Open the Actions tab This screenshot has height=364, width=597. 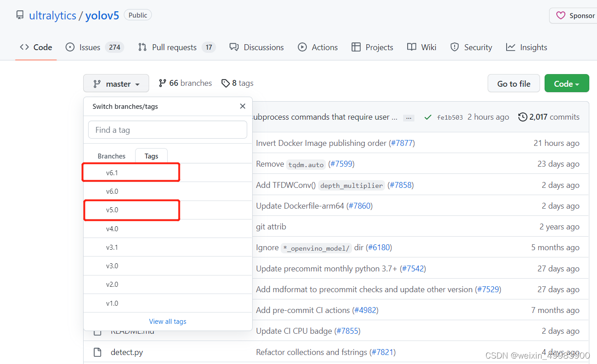click(318, 47)
